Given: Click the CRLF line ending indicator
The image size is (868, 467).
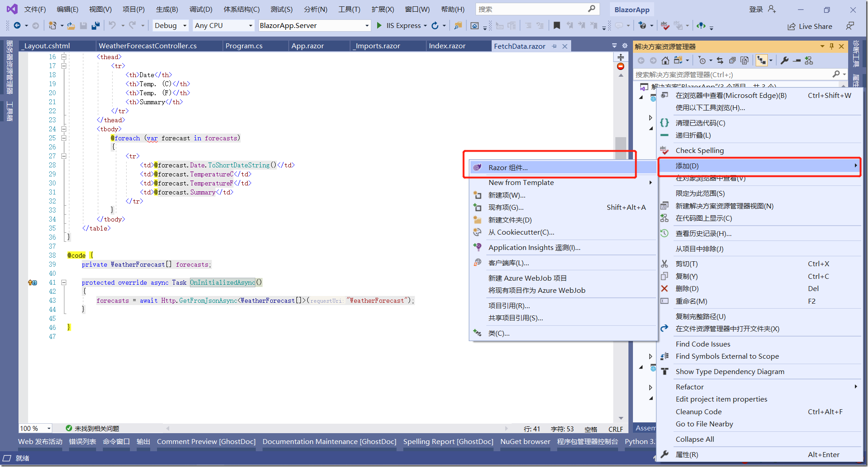Looking at the screenshot, I should tap(615, 429).
